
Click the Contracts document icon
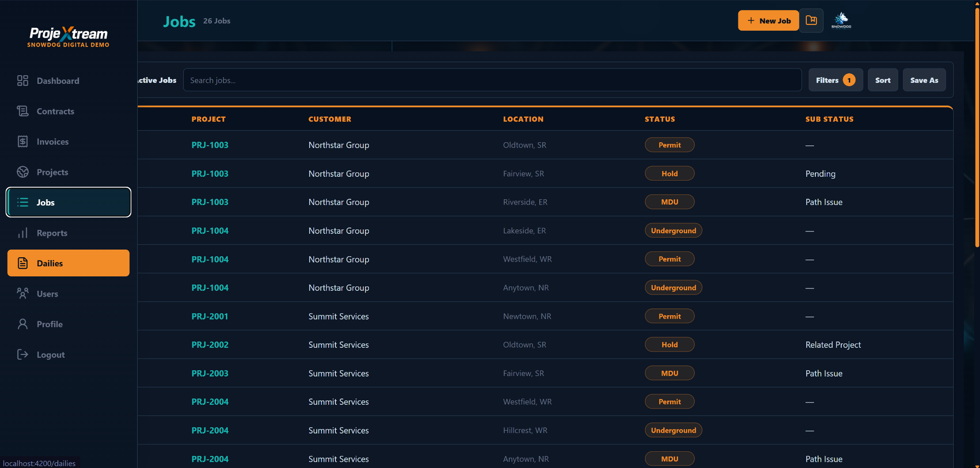tap(22, 111)
